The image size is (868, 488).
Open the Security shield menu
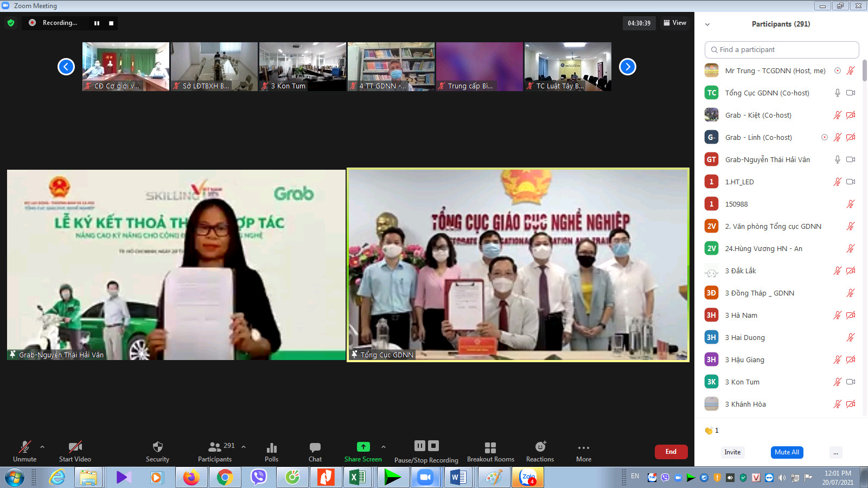(157, 452)
